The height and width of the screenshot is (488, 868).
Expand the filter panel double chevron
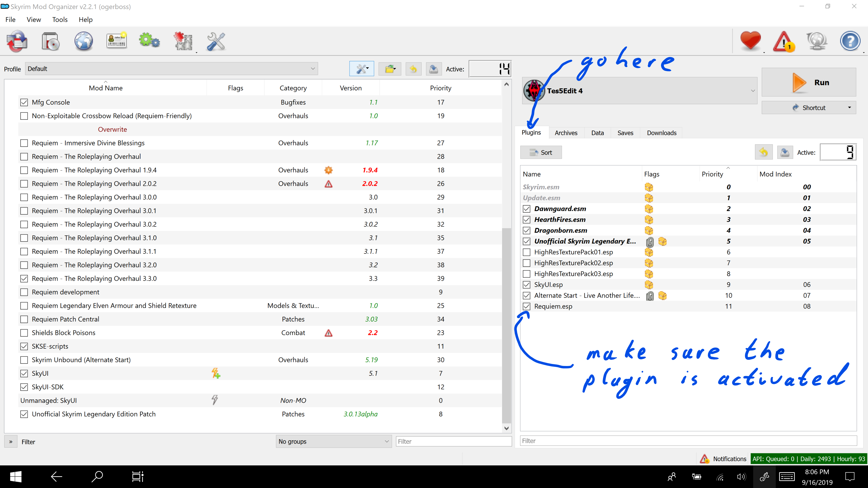click(11, 442)
